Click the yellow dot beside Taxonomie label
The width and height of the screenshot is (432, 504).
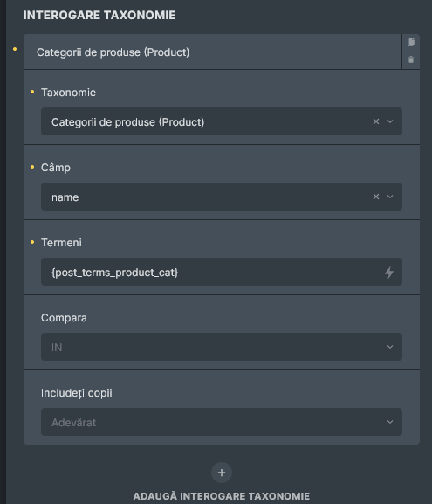32,92
